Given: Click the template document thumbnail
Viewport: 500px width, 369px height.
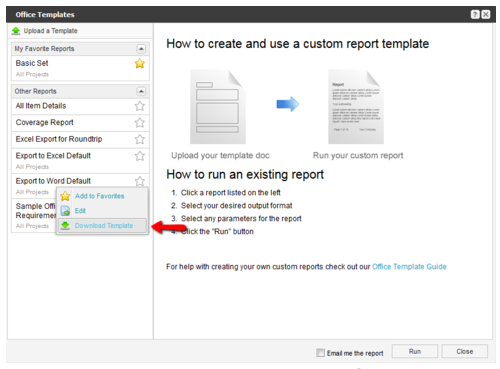Looking at the screenshot, I should tap(218, 107).
